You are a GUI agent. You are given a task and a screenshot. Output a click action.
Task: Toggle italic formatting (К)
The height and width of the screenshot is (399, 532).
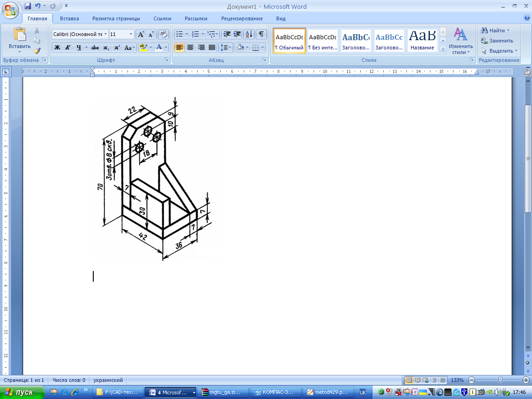(x=67, y=48)
